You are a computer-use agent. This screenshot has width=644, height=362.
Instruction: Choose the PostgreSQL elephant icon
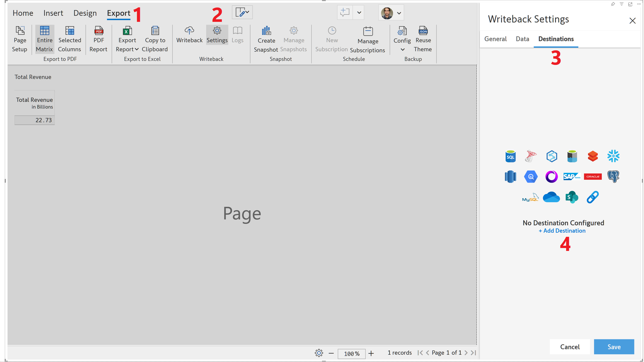[x=613, y=177]
